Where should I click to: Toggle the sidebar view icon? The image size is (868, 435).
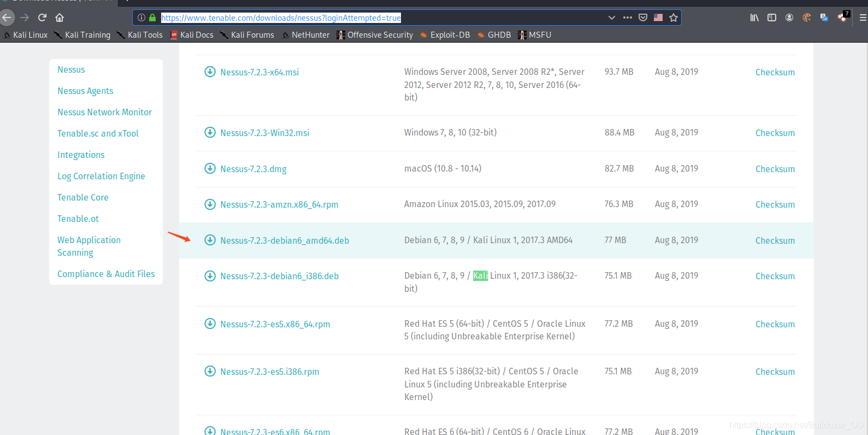click(772, 17)
